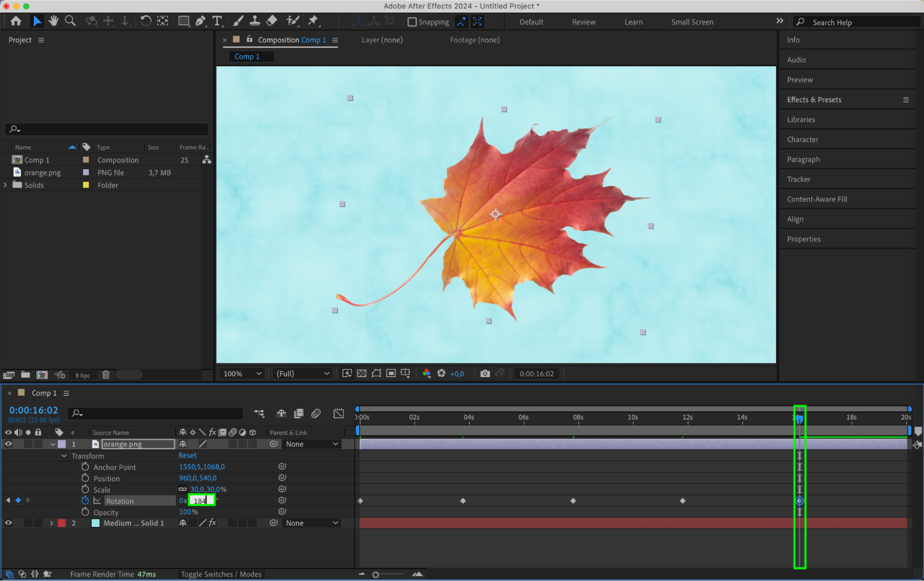The image size is (924, 581).
Task: Enable the Snapping checkbox
Action: (x=412, y=22)
